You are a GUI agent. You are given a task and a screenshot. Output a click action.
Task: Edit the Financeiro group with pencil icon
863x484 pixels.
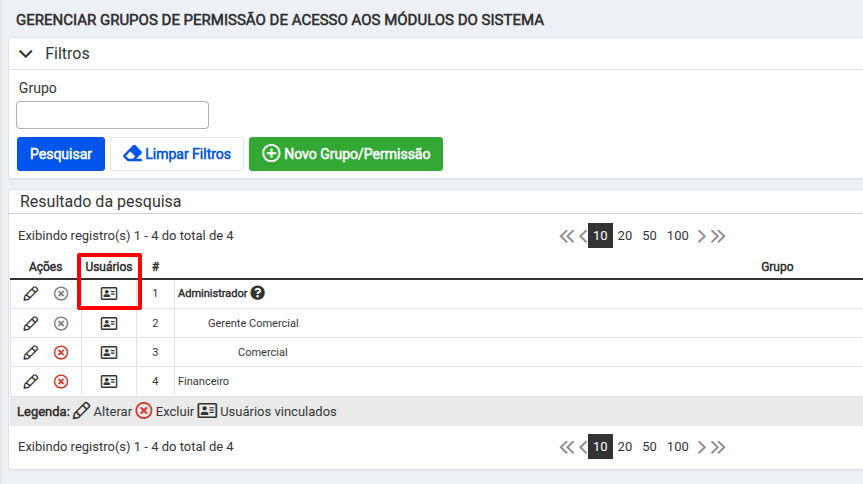click(31, 382)
